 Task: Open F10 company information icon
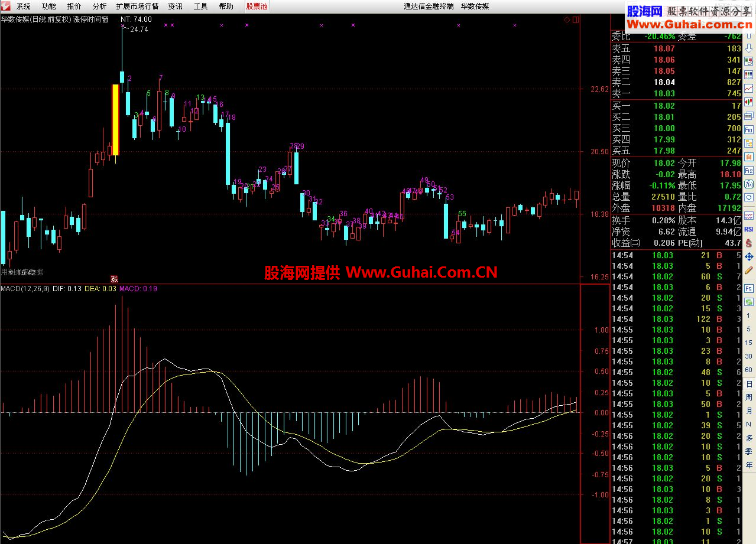(749, 129)
